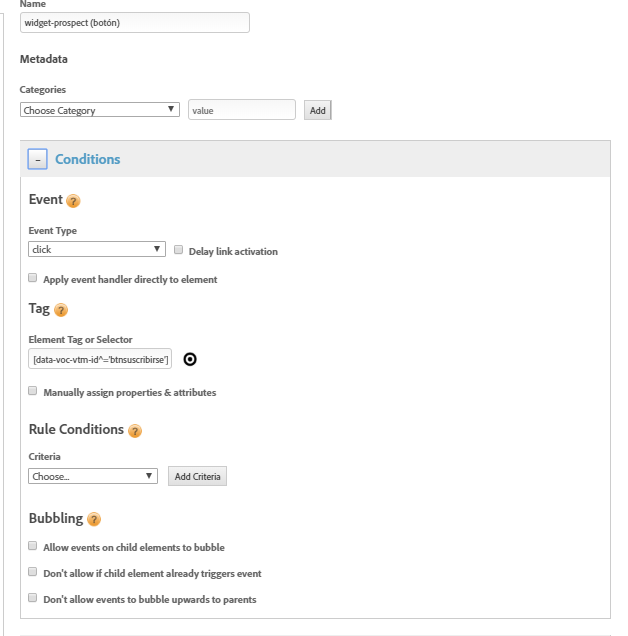
Task: Check Don't allow events to bubble upwards
Action: click(x=33, y=598)
